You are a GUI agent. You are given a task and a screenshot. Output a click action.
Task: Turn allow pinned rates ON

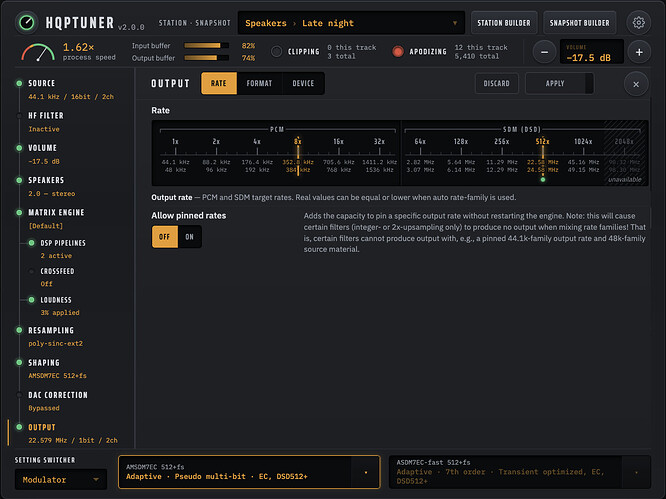coord(189,237)
